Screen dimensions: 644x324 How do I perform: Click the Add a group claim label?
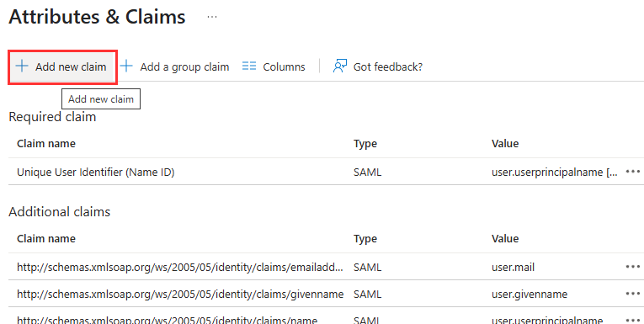click(184, 67)
